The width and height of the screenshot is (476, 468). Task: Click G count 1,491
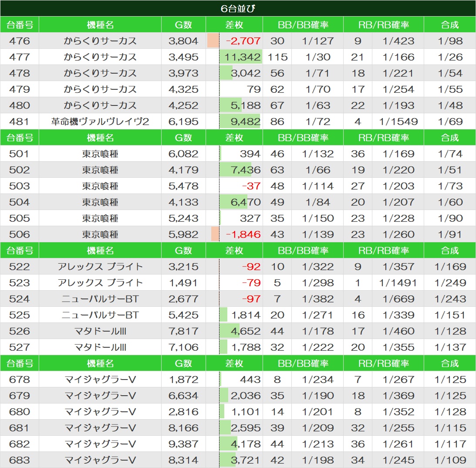point(183,282)
